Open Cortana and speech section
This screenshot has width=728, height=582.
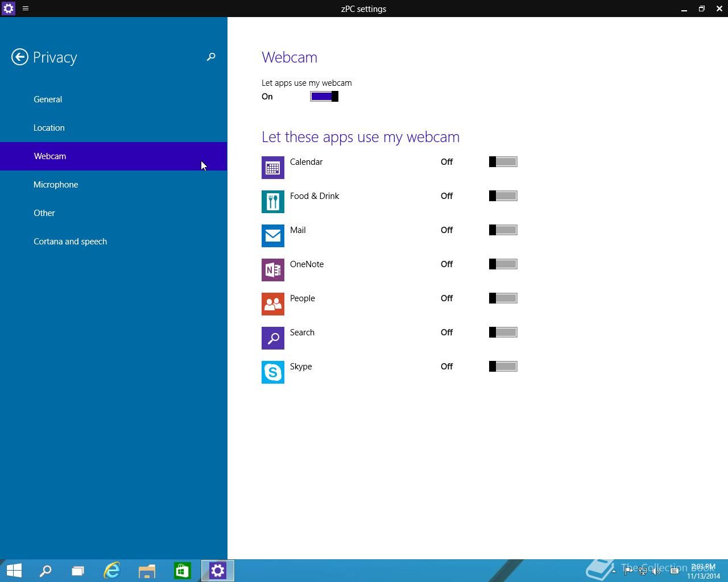click(114, 242)
